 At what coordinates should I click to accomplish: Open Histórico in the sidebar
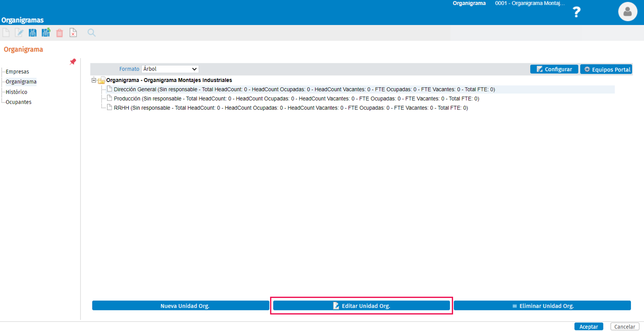point(16,92)
